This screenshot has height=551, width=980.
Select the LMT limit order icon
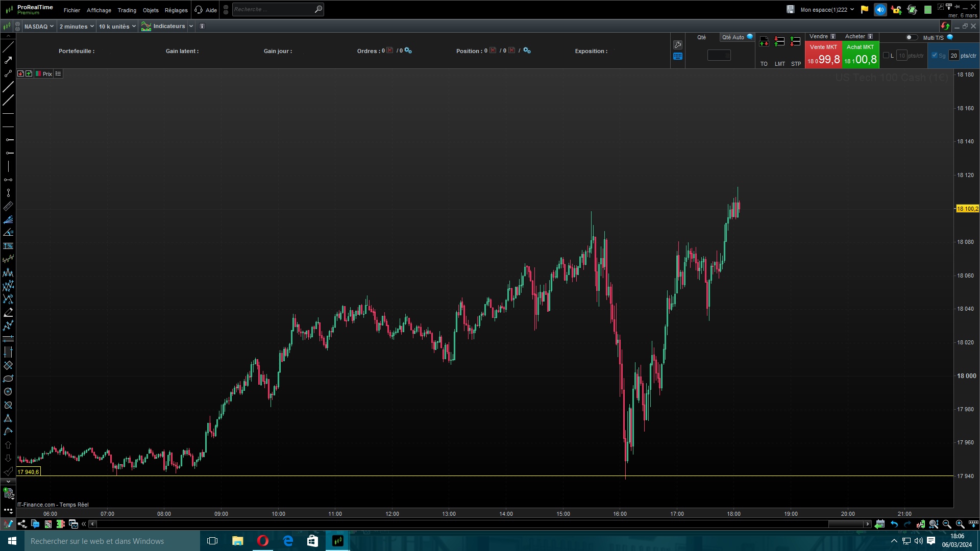(x=779, y=42)
